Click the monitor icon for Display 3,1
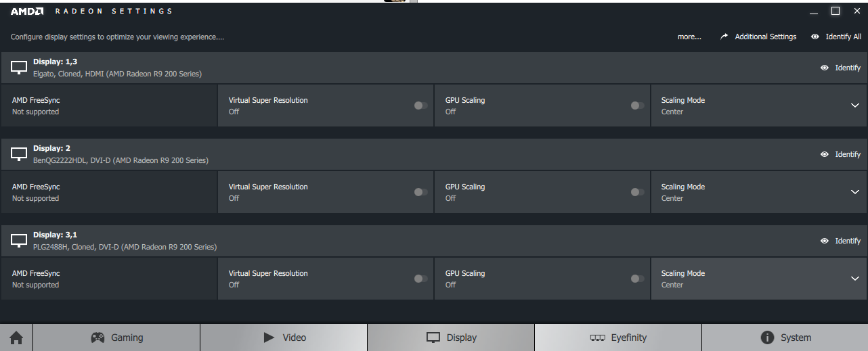Image resolution: width=868 pixels, height=351 pixels. pyautogui.click(x=19, y=241)
